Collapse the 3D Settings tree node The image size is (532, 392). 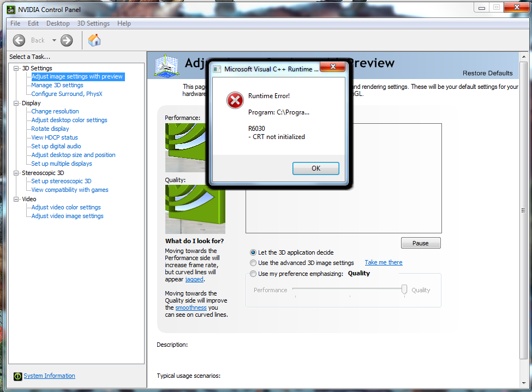tap(16, 68)
